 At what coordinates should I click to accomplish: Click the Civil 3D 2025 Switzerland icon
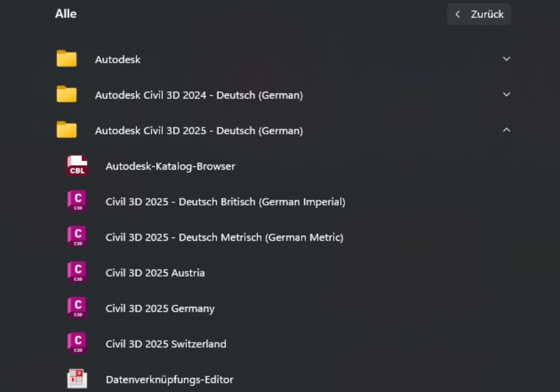(77, 343)
